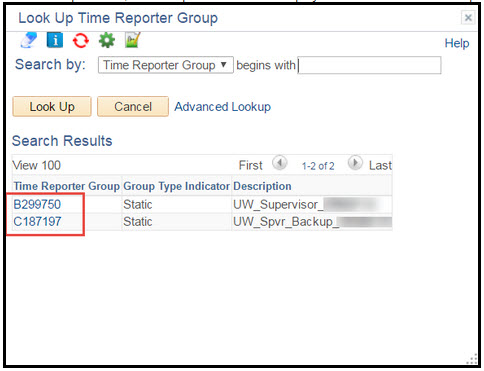The width and height of the screenshot is (484, 371).
Task: Click the Look Up button
Action: tap(52, 107)
